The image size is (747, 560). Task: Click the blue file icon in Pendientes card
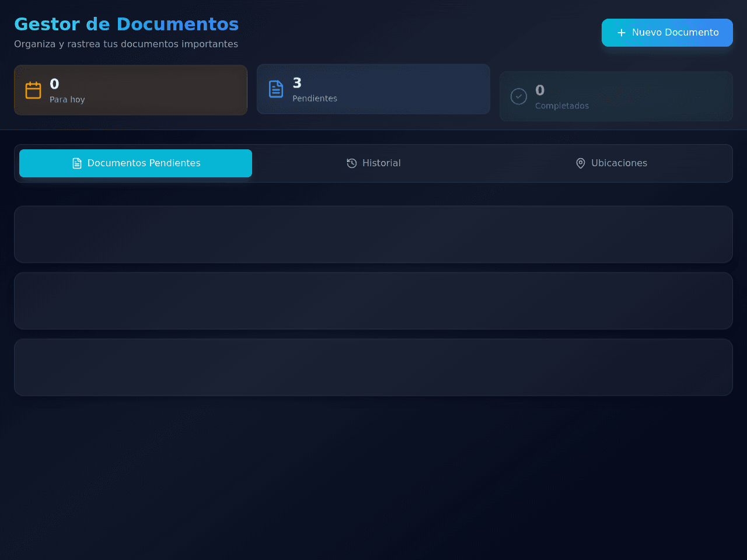point(276,89)
